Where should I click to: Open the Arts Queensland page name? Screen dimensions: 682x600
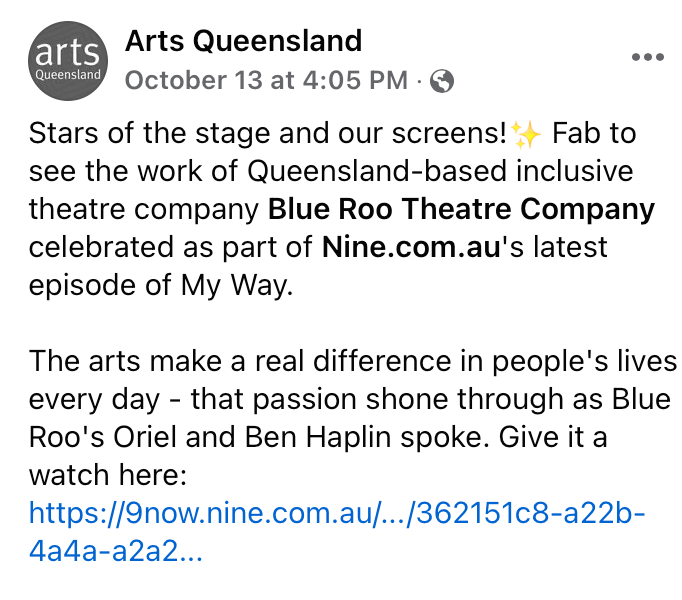pos(243,41)
